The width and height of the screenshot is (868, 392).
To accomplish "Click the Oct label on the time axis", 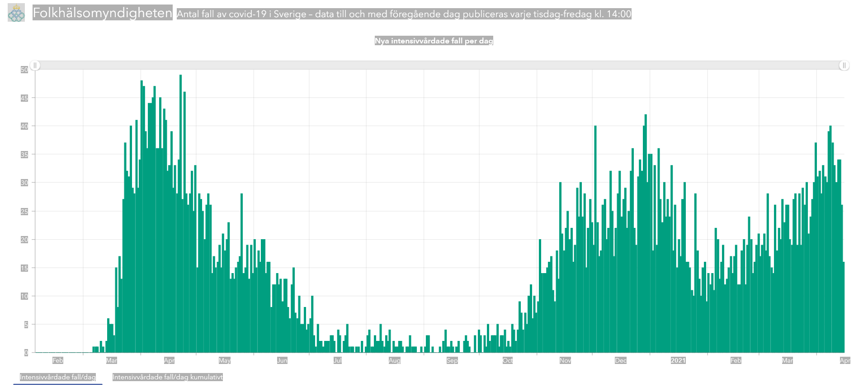I will point(508,360).
